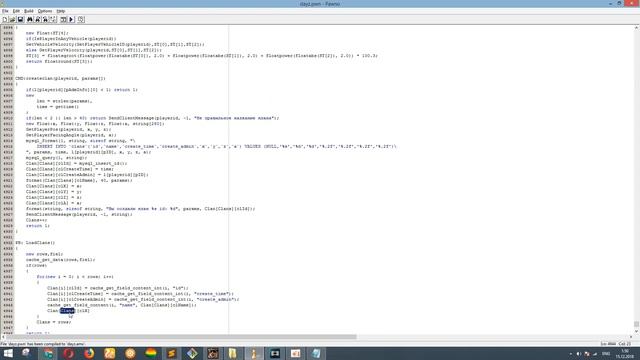Open Firefox from the taskbar

pos(89,353)
